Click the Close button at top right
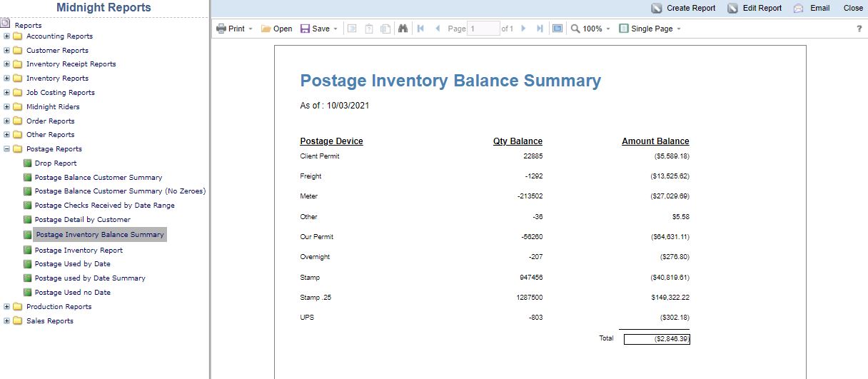The width and height of the screenshot is (868, 379). (x=853, y=9)
